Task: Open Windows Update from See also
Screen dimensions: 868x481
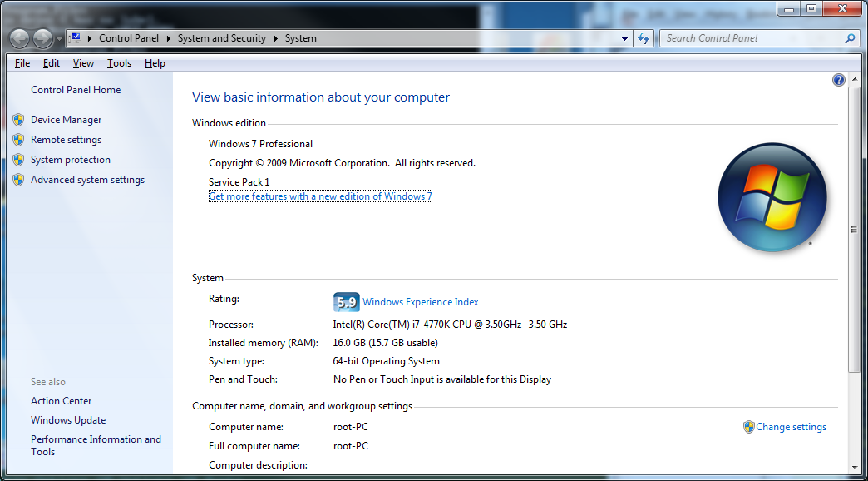Action: (68, 420)
